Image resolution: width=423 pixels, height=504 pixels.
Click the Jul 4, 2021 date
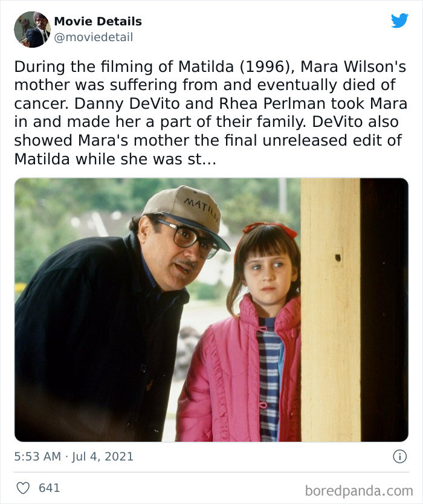pos(103,457)
